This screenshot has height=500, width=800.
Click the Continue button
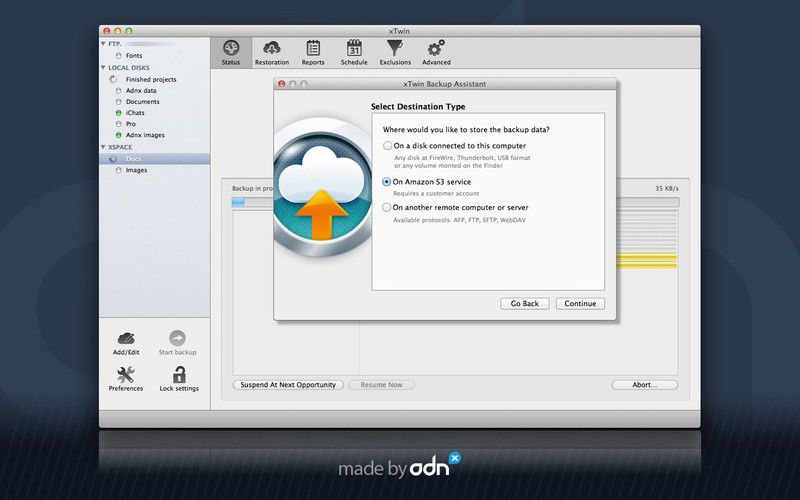coord(580,304)
